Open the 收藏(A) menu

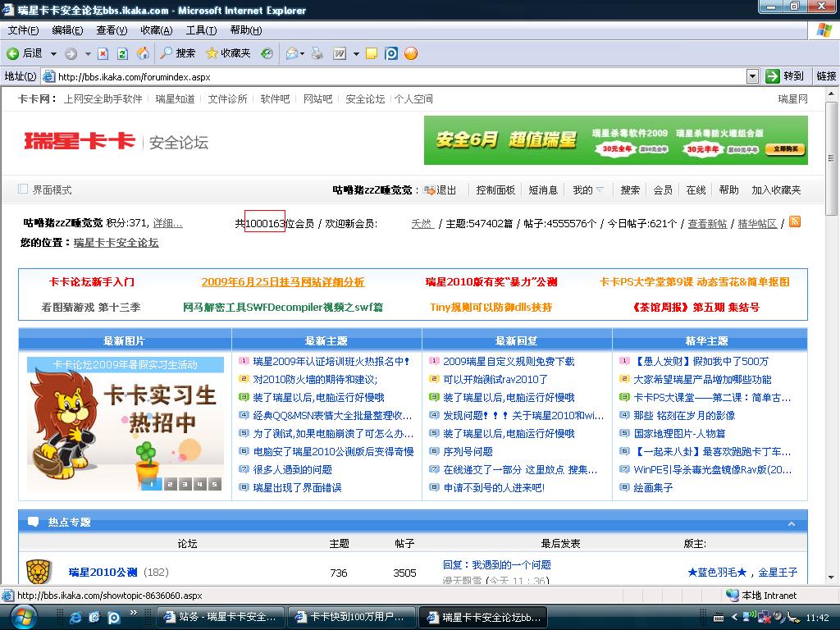pyautogui.click(x=157, y=30)
